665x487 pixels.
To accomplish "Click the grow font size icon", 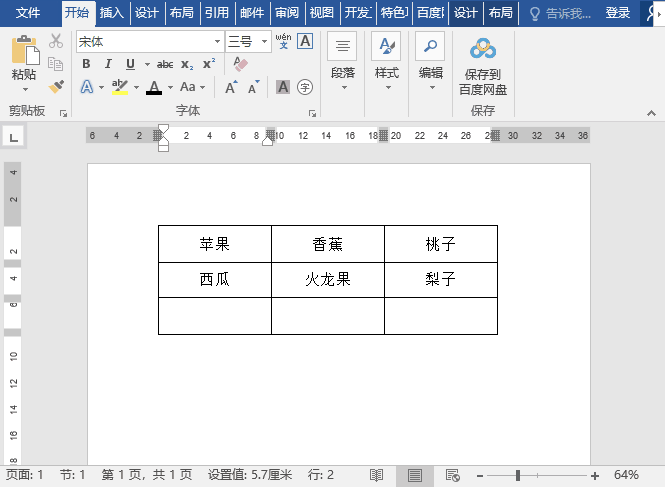I will [231, 87].
